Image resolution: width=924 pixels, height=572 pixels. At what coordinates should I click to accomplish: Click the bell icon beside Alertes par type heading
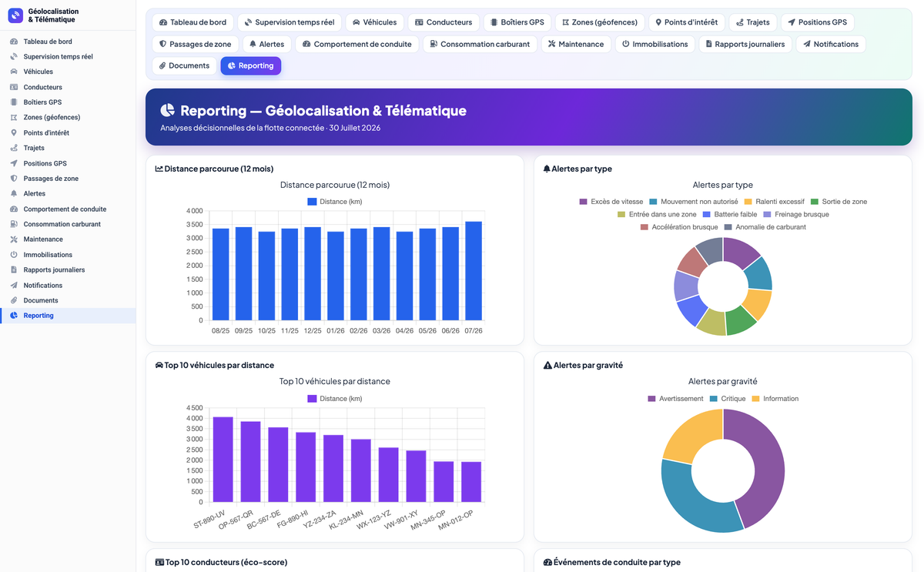pyautogui.click(x=547, y=169)
